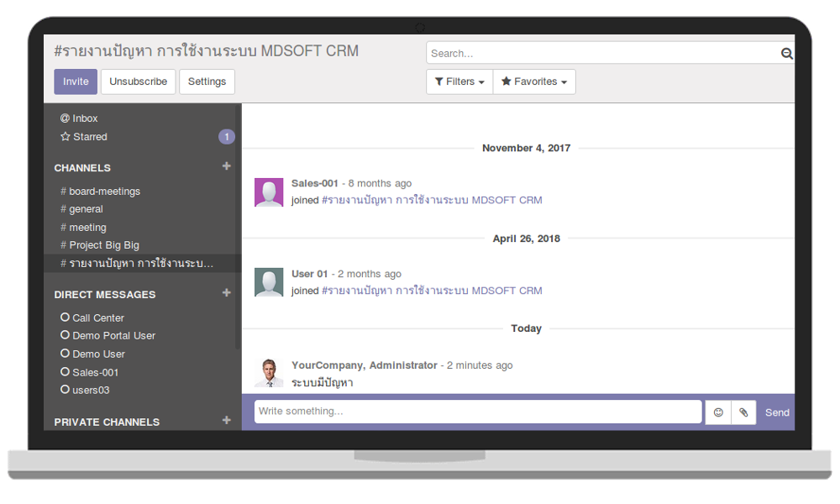Open the Filters dropdown
Image resolution: width=840 pixels, height=504 pixels.
click(x=459, y=81)
